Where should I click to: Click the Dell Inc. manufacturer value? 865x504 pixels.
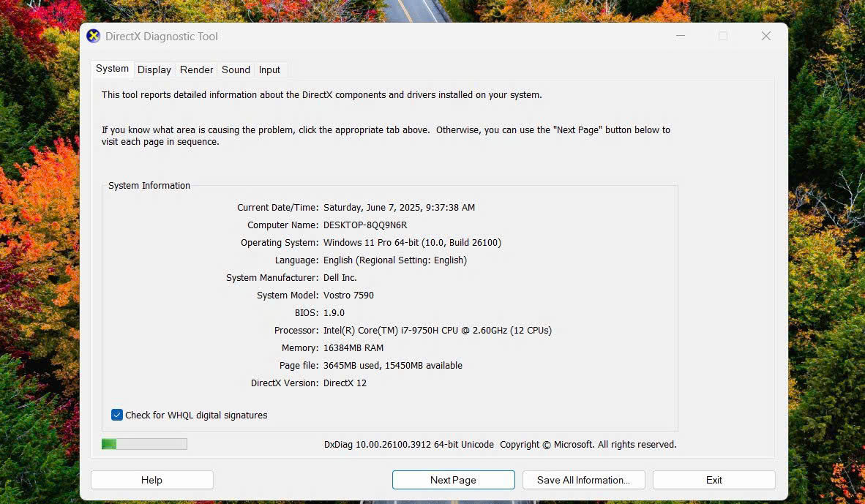coord(340,277)
